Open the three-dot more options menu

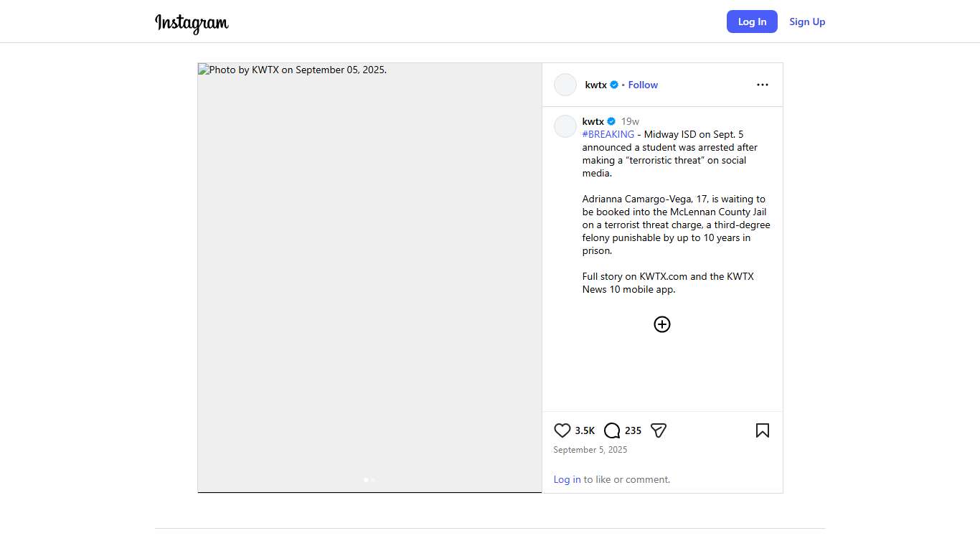click(762, 85)
